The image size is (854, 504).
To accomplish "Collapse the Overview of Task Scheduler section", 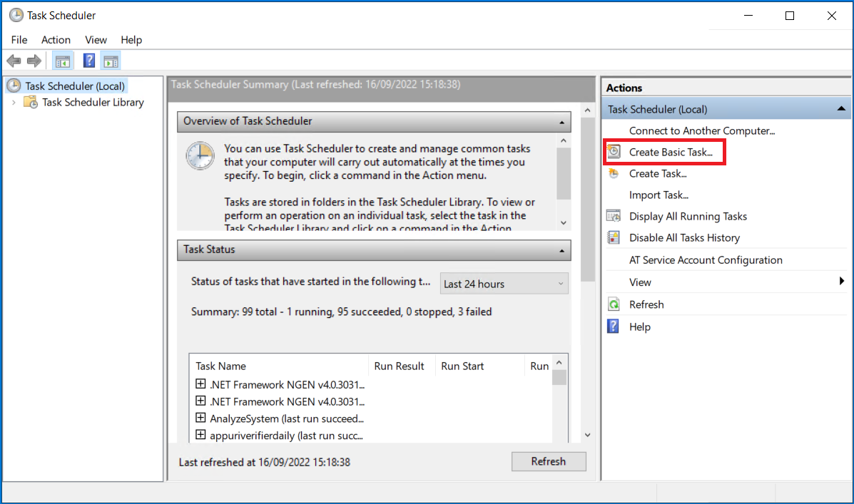I will [562, 122].
